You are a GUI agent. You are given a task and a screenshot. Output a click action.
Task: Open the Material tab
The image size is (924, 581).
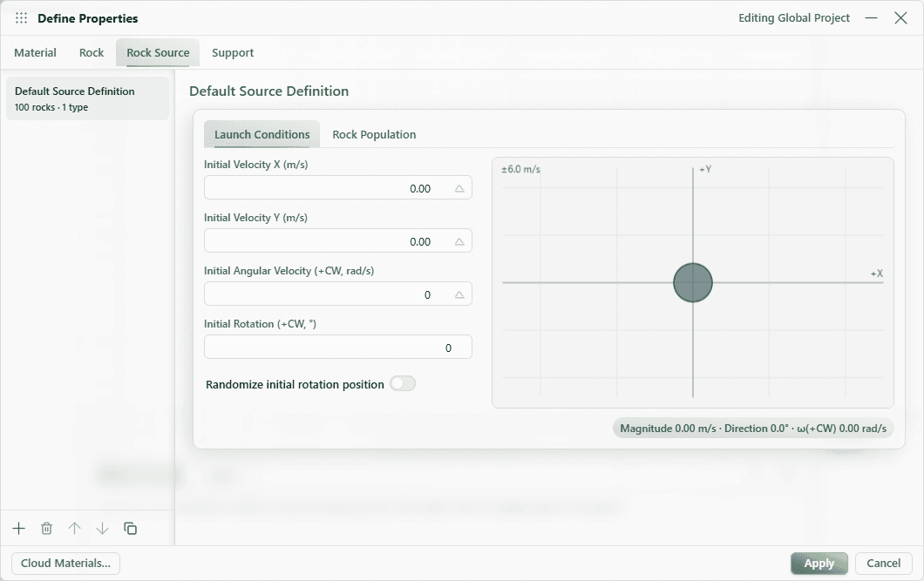pyautogui.click(x=36, y=53)
